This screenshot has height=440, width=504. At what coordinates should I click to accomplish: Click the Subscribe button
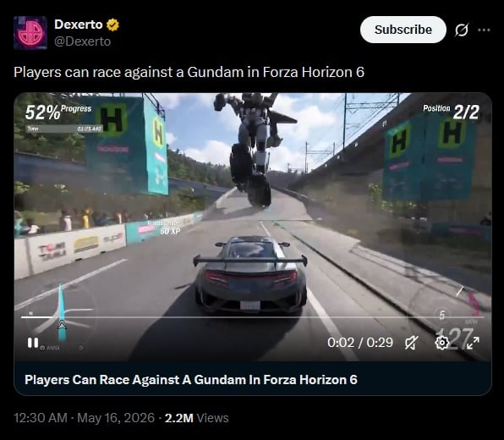click(x=403, y=30)
